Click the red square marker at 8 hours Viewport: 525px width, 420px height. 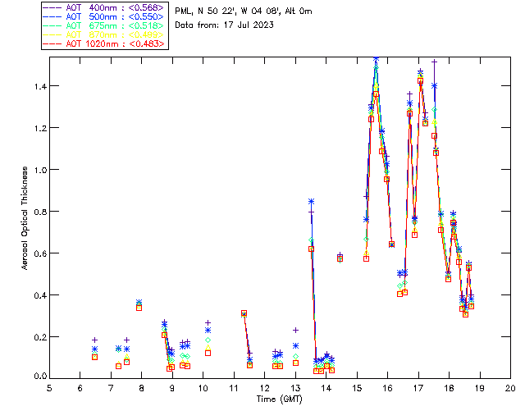[x=139, y=308]
